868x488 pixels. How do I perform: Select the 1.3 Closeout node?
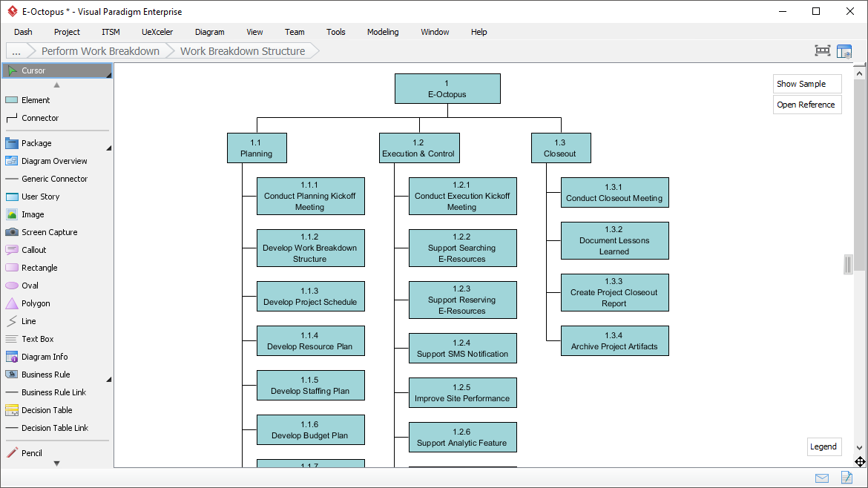561,148
